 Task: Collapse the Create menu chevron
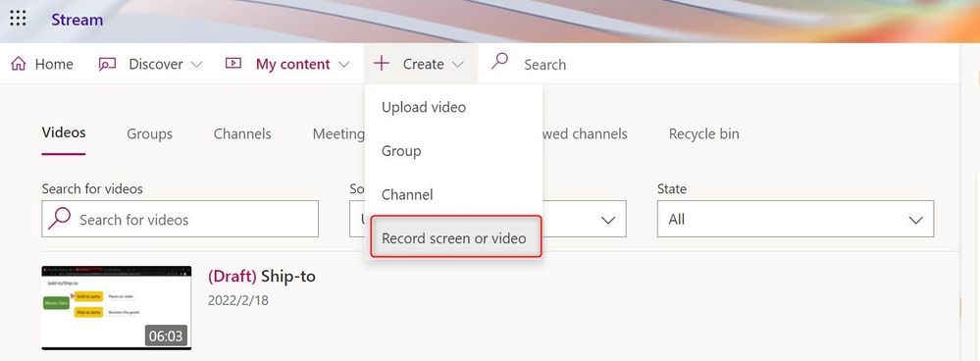tap(457, 65)
